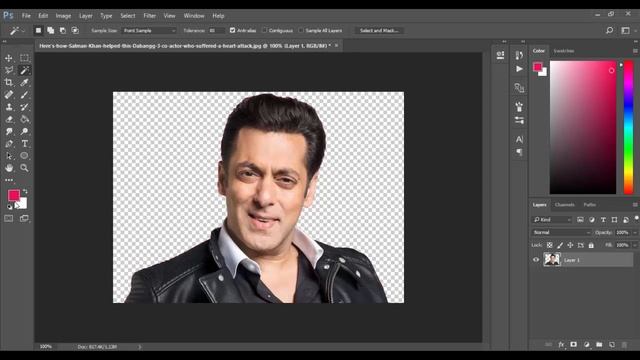The image size is (640, 360).
Task: Select the Hand tool
Action: [x=9, y=168]
